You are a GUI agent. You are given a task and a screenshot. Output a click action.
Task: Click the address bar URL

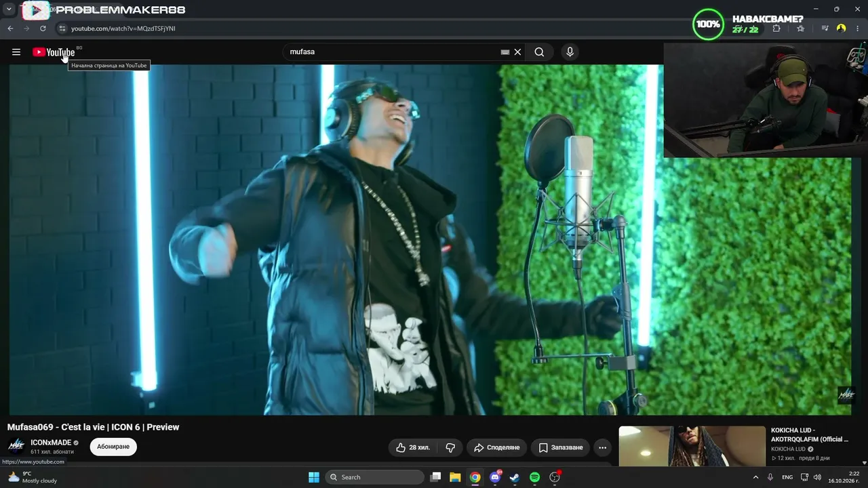[123, 28]
